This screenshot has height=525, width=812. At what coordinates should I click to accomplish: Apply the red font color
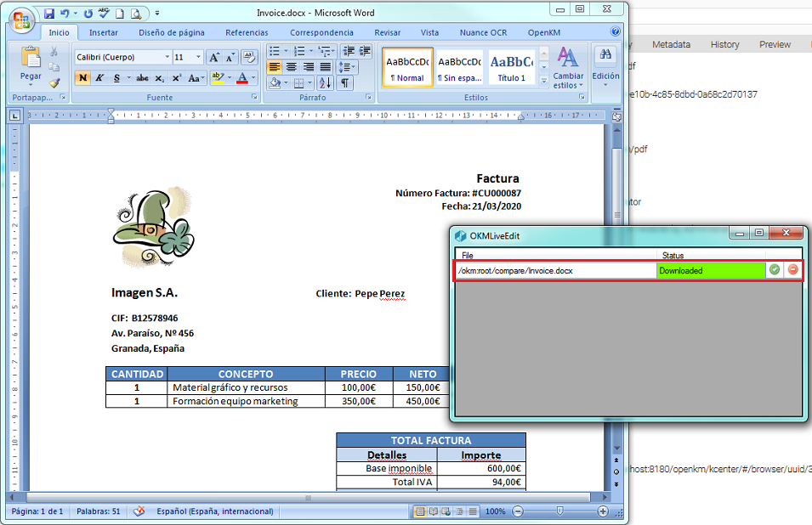point(241,78)
